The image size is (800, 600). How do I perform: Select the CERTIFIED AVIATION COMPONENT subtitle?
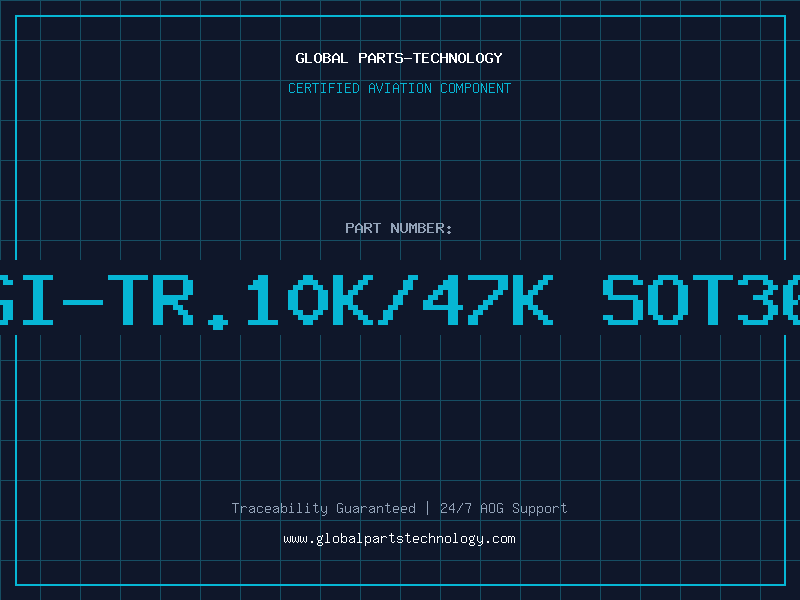399,88
